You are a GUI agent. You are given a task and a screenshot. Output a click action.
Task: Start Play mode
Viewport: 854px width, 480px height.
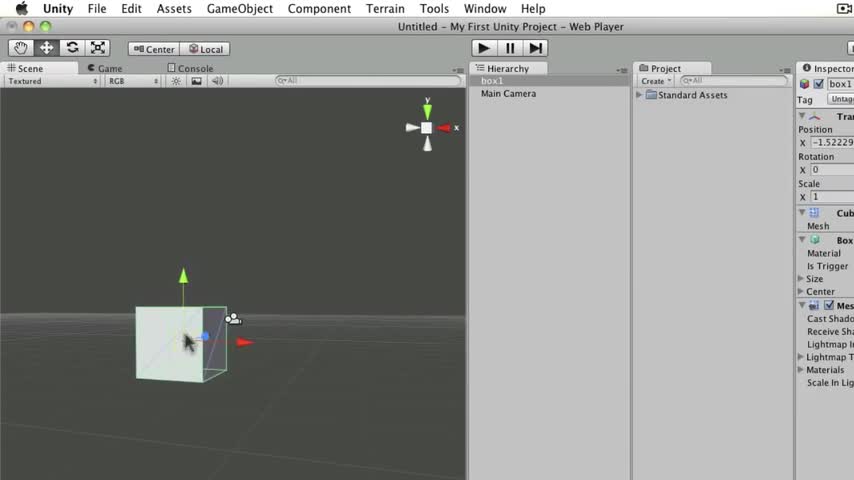(484, 48)
